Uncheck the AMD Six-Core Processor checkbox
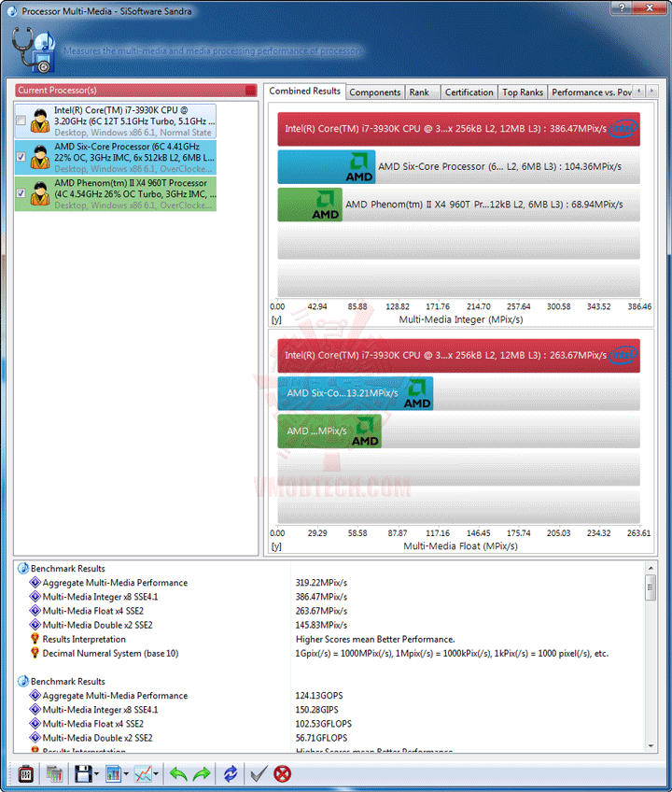 (x=21, y=157)
